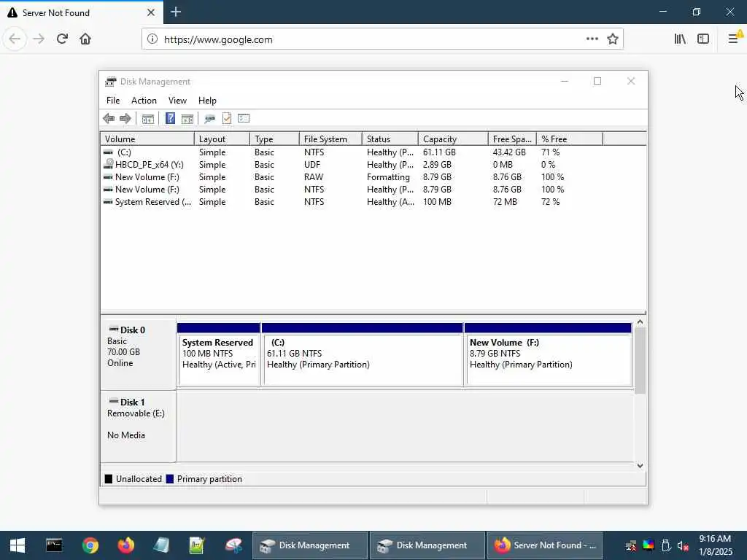The height and width of the screenshot is (560, 747).
Task: Reload the page in Firefox
Action: pyautogui.click(x=62, y=39)
